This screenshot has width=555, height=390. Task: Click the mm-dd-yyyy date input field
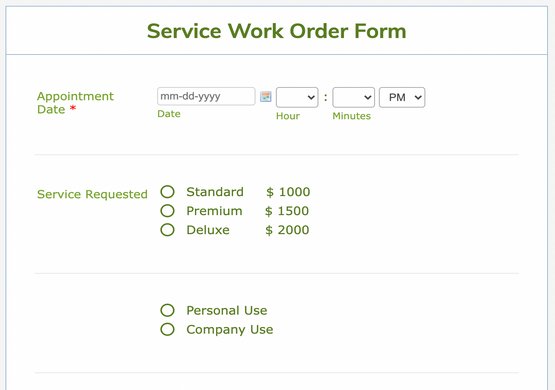[x=206, y=96]
